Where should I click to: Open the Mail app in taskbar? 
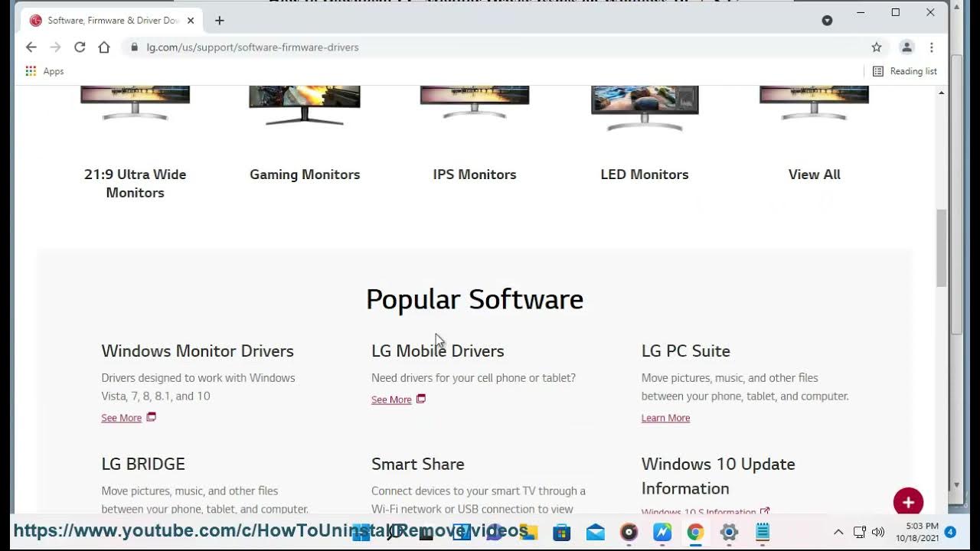point(596,532)
